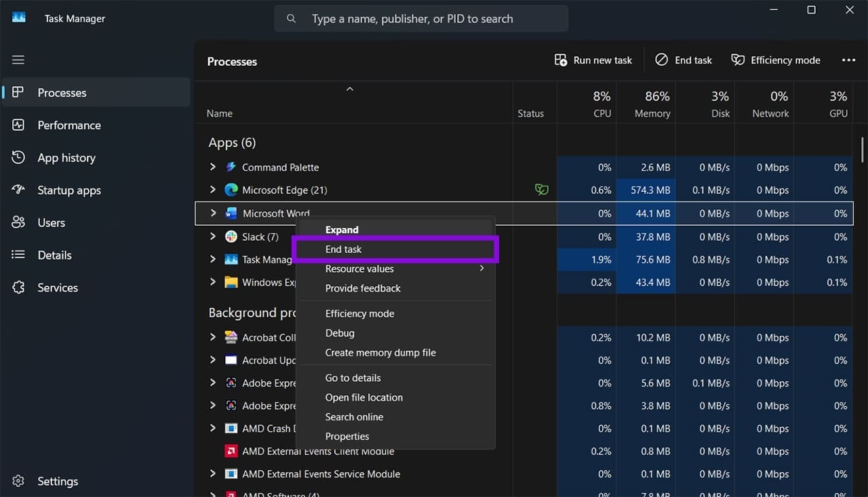Viewport: 868px width, 497px height.
Task: Choose End task in context menu
Action: (395, 250)
